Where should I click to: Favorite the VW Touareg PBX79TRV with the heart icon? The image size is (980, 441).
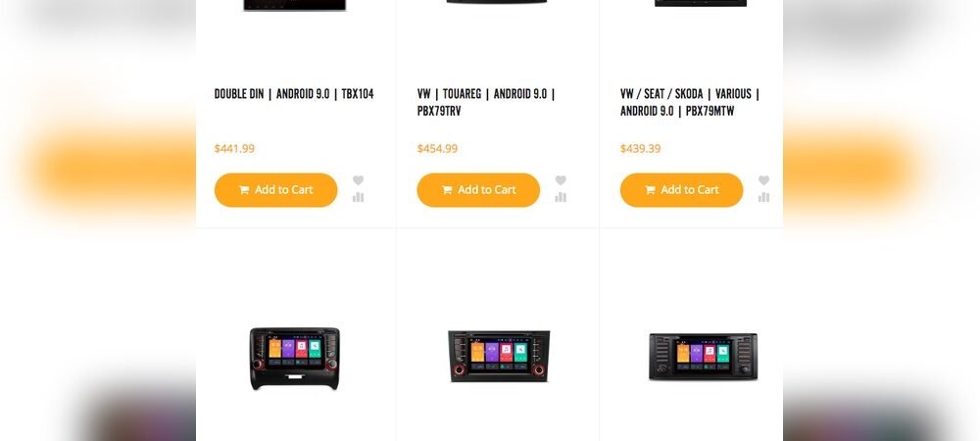pyautogui.click(x=561, y=180)
